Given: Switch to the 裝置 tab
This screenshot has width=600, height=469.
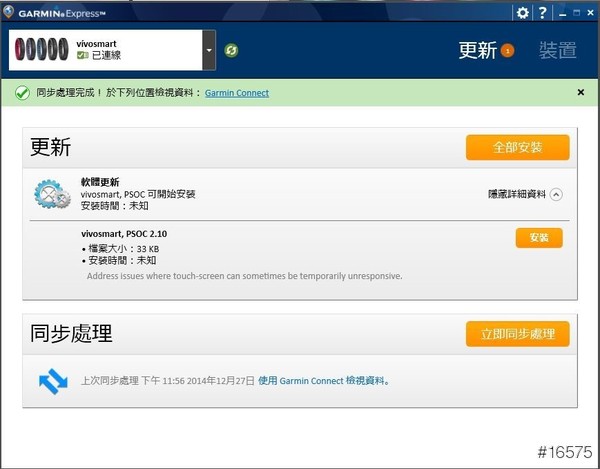Looking at the screenshot, I should pyautogui.click(x=557, y=50).
